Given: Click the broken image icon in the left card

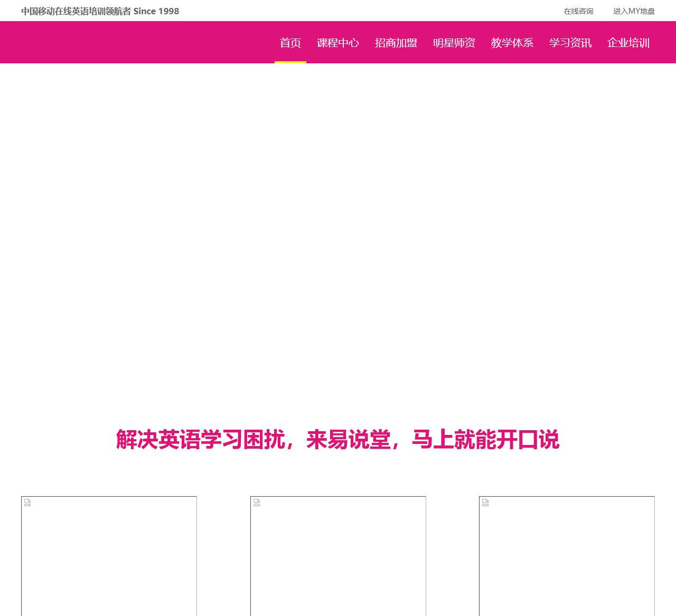Looking at the screenshot, I should click(x=27, y=503).
